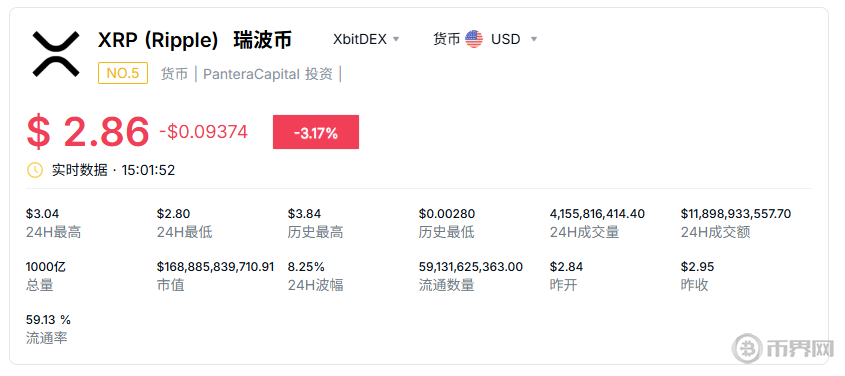Click the $ 2.86 current price

click(88, 132)
